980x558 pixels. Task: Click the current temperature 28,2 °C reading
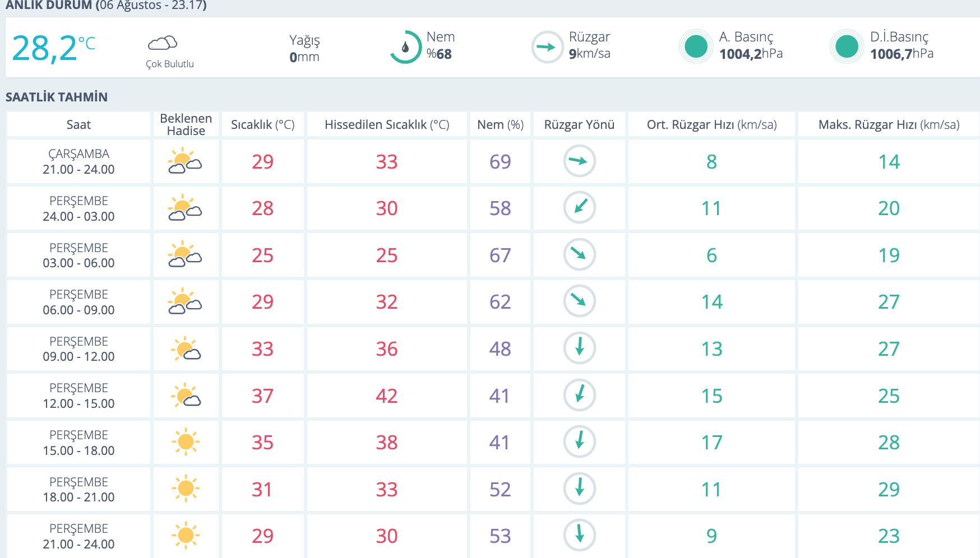[x=53, y=48]
